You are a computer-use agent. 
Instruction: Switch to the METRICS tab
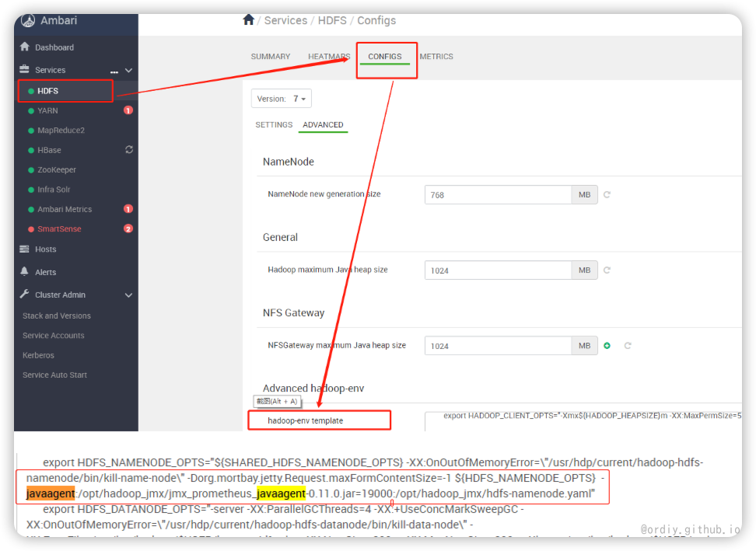click(x=436, y=57)
